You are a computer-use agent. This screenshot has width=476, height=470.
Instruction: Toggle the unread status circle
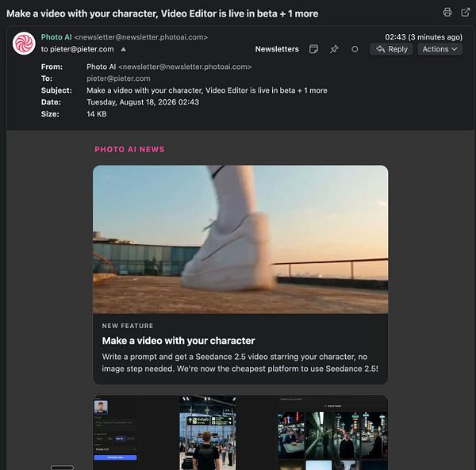(x=355, y=49)
